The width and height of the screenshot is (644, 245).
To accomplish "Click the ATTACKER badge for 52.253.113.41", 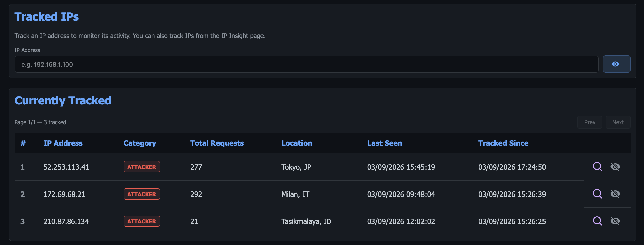I will [142, 166].
